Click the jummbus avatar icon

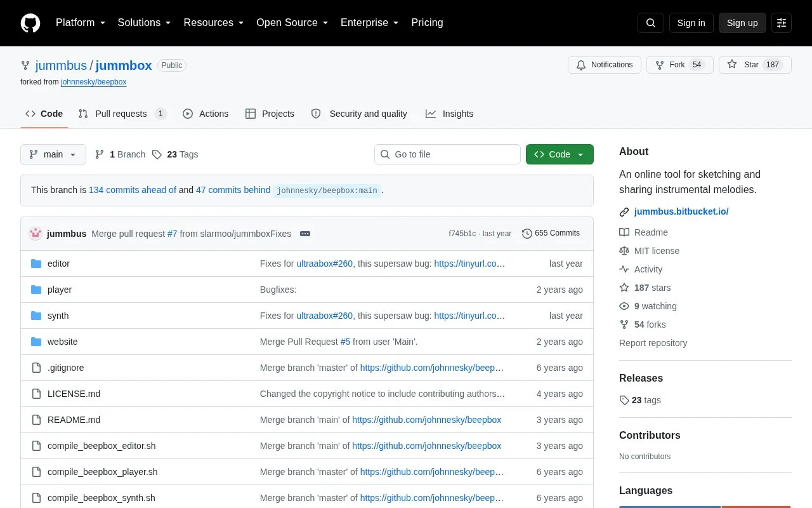click(x=36, y=234)
